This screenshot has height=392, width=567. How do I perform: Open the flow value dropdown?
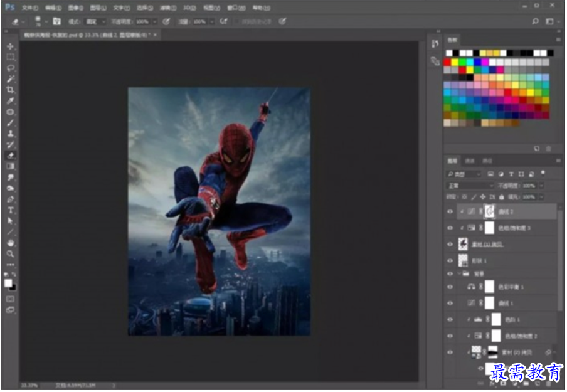pos(212,22)
